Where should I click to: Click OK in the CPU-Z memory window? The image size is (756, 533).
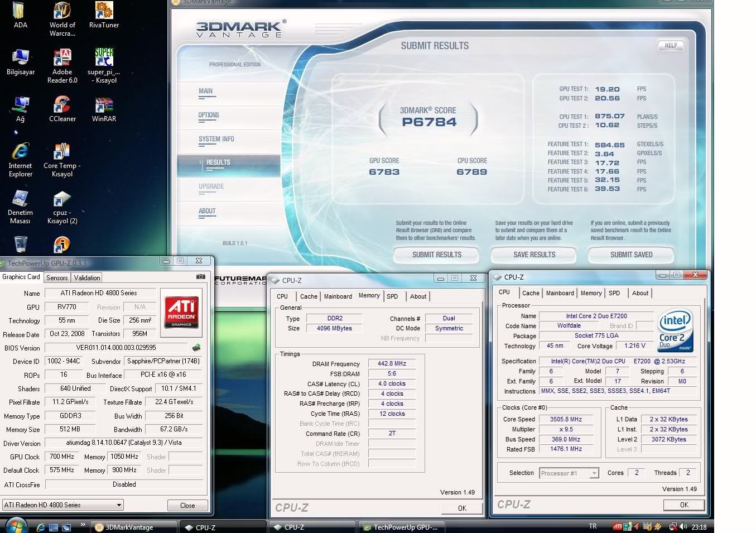pyautogui.click(x=462, y=508)
